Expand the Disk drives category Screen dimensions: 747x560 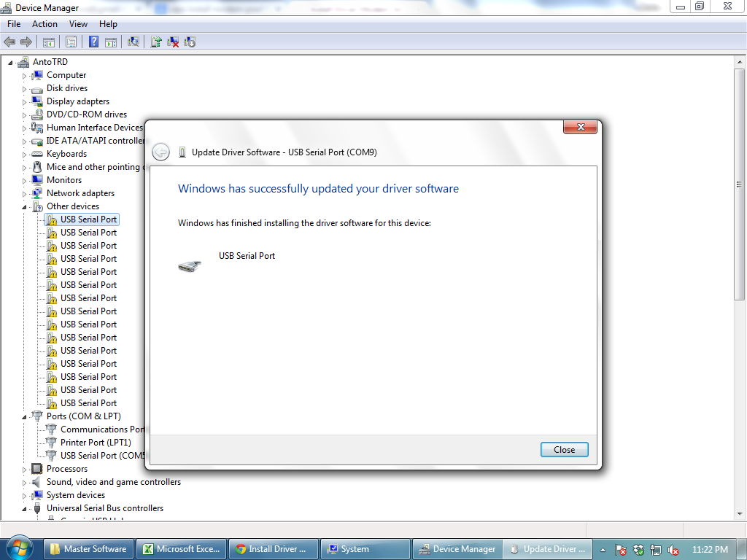(x=24, y=88)
